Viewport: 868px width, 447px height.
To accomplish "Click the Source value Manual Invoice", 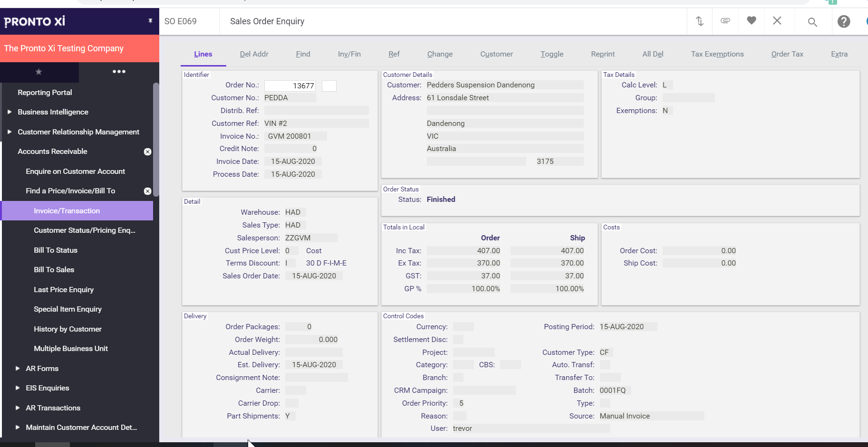I will (x=625, y=416).
